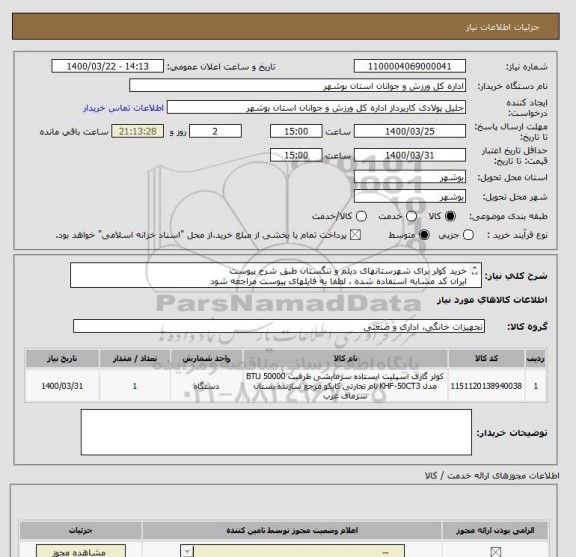Click delivery city field بوشهر
This screenshot has height=557, width=576.
pos(410,197)
